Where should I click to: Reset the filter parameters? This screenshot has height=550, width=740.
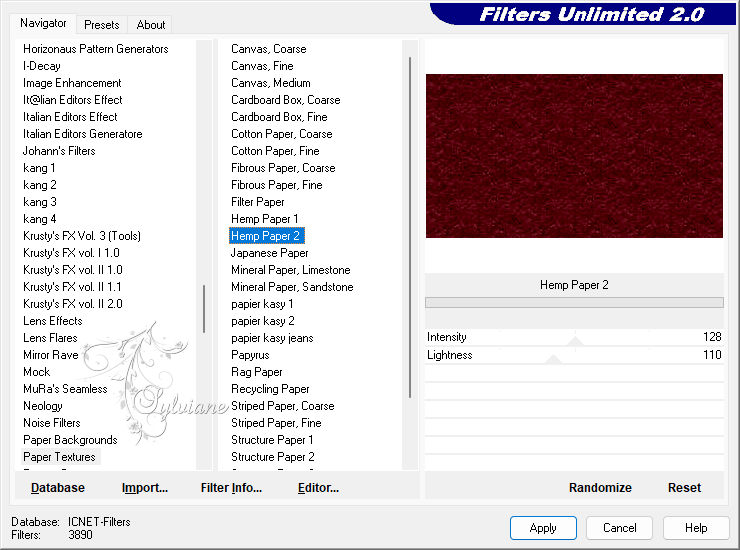click(x=684, y=487)
